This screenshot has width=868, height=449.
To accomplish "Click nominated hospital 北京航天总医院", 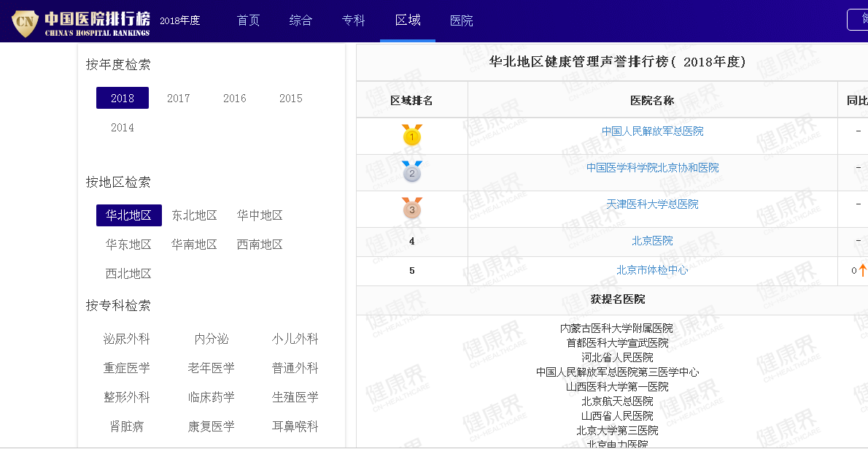I will (617, 402).
